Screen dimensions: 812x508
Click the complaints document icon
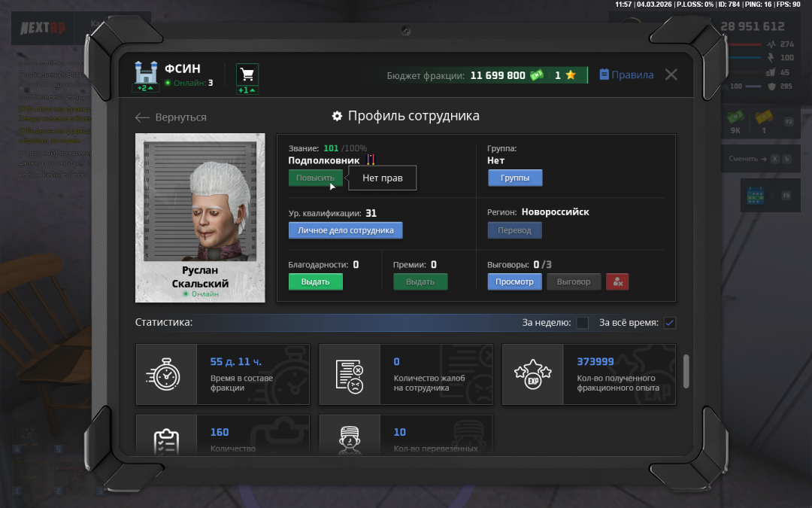coord(350,374)
